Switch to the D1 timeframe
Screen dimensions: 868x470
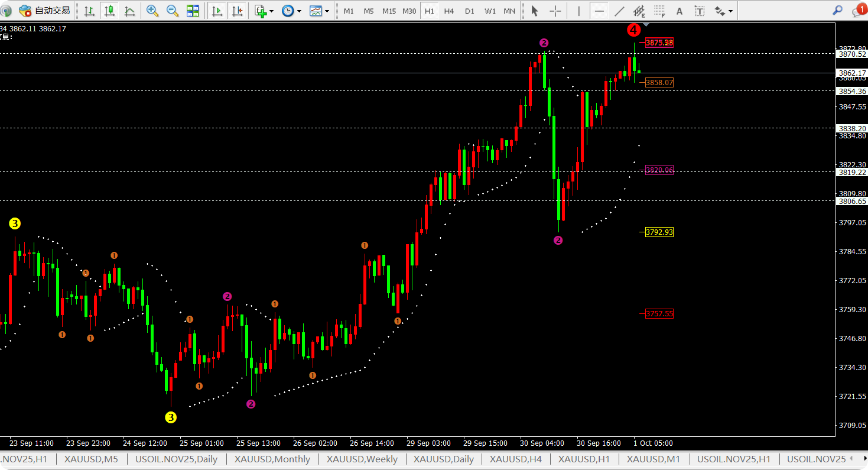coord(469,11)
